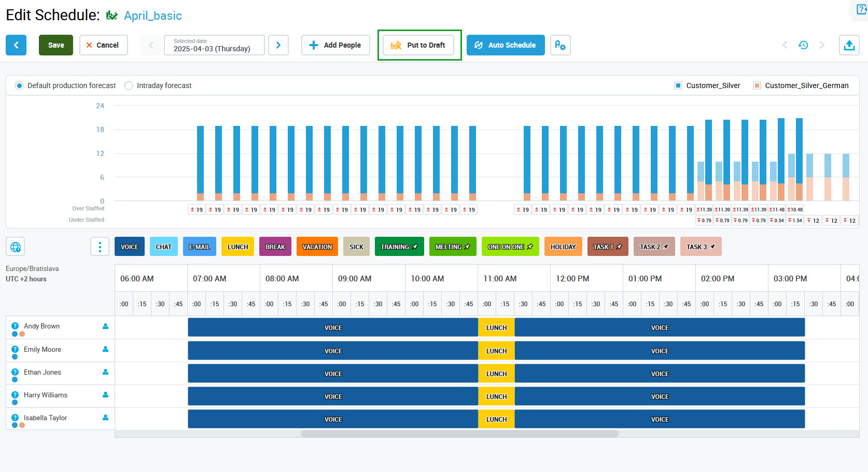This screenshot has height=472, width=868.
Task: Click the help icon in top-right corner
Action: tap(861, 9)
